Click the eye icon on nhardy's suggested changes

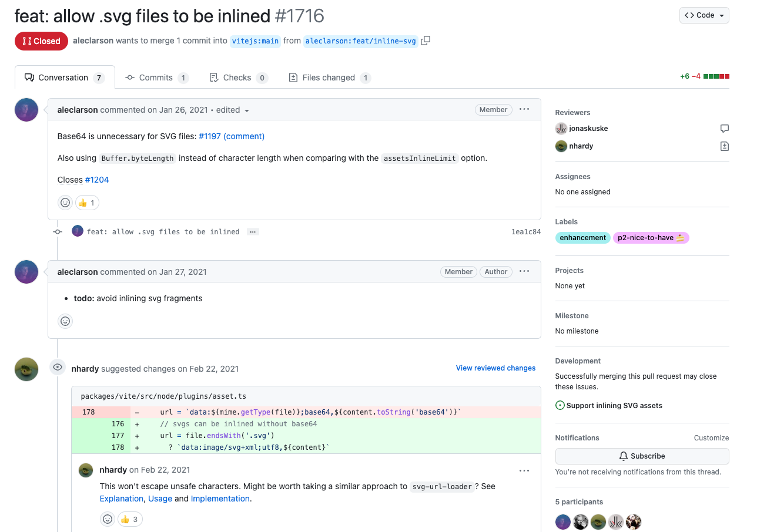pyautogui.click(x=57, y=367)
